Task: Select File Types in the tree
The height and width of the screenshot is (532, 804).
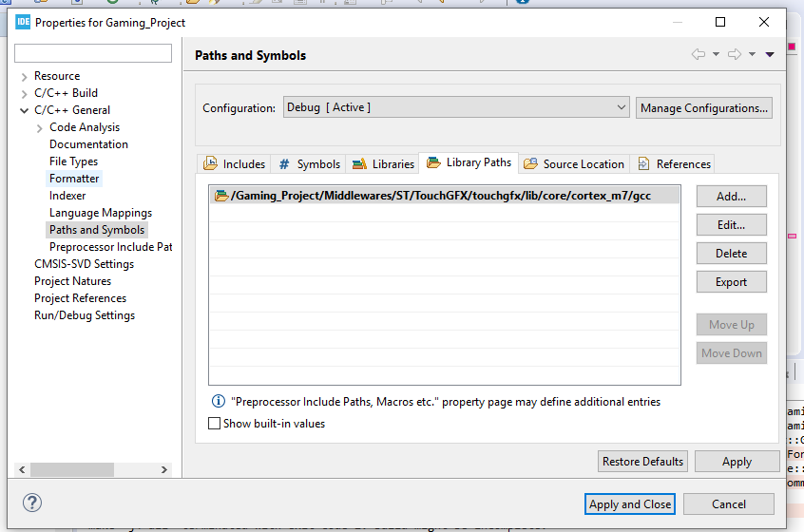Action: (x=73, y=161)
